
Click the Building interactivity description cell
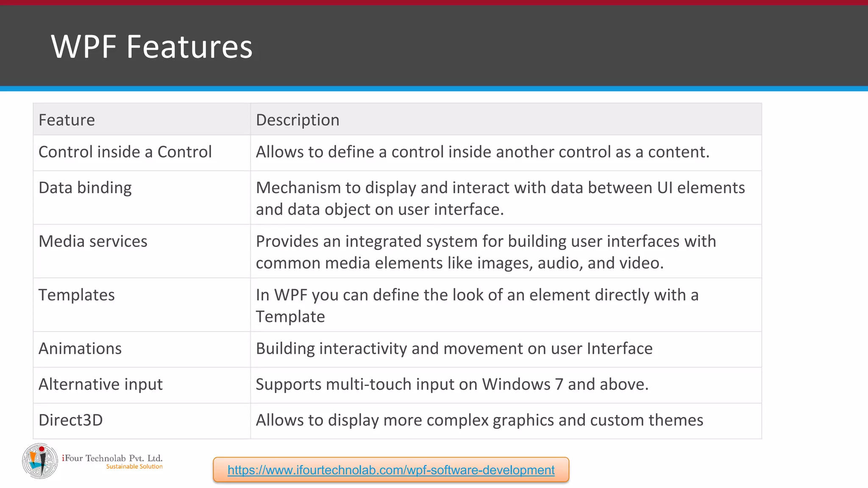[x=506, y=349]
